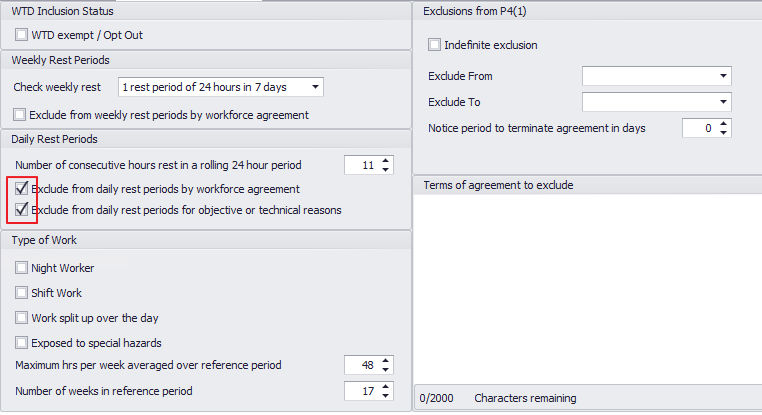
Task: Increase maximum hrs per week value
Action: tap(386, 360)
